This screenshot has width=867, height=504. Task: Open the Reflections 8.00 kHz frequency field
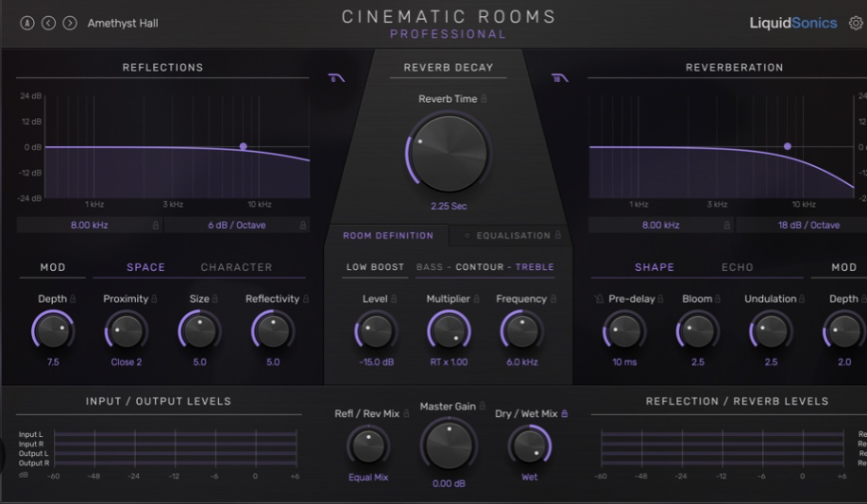[89, 225]
